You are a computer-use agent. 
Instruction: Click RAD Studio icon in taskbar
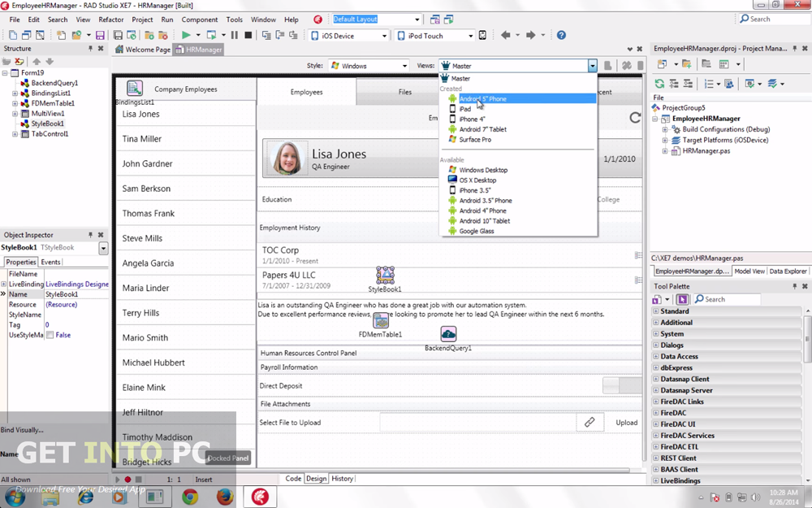point(260,497)
